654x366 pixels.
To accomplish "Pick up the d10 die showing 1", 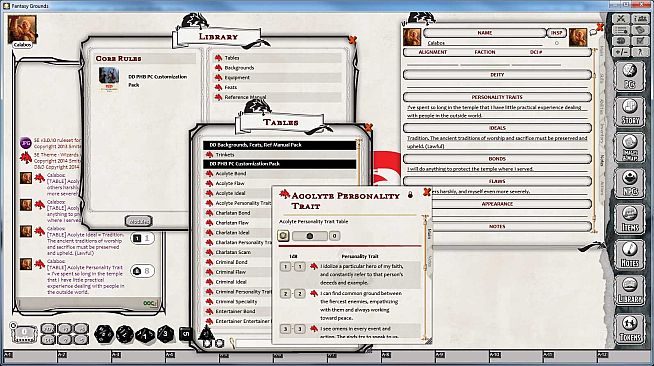I will (x=145, y=335).
